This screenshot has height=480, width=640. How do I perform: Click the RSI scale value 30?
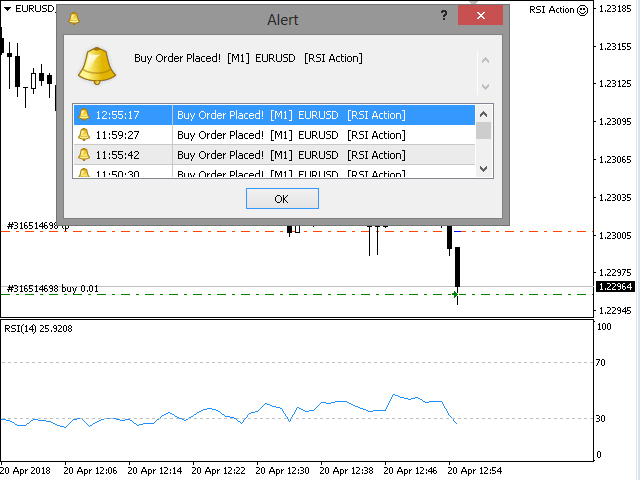(600, 418)
